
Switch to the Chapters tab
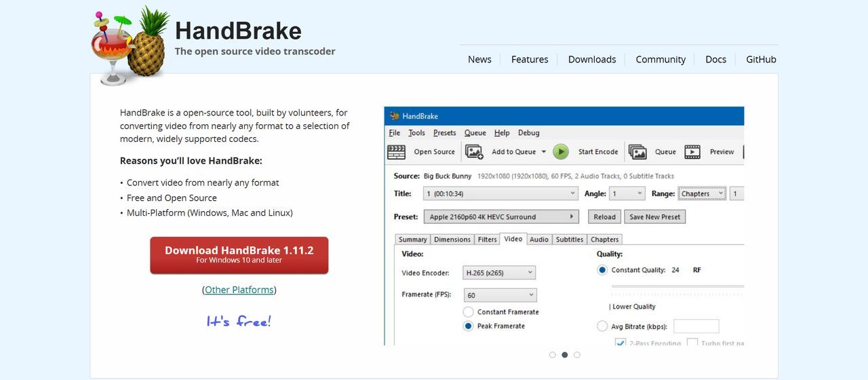[605, 240]
